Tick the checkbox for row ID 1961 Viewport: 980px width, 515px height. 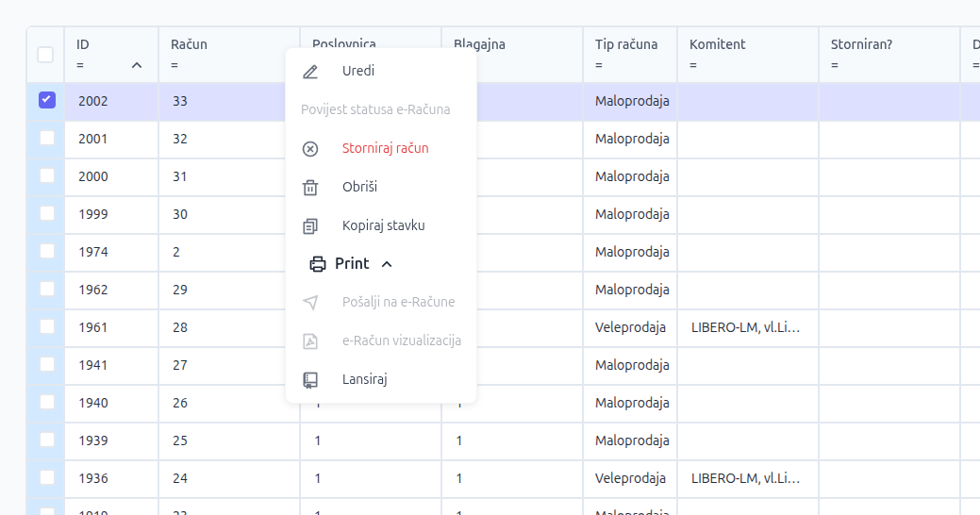click(x=46, y=326)
